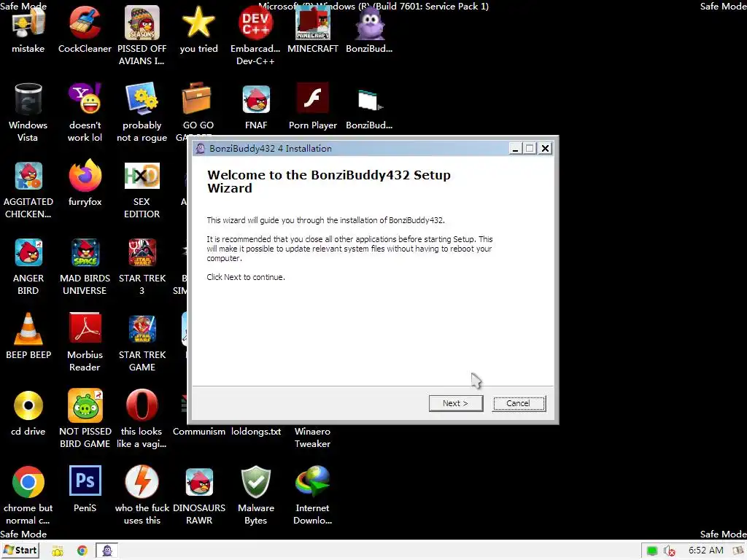Click the muted volume tray icon
747x560 pixels.
coord(670,551)
